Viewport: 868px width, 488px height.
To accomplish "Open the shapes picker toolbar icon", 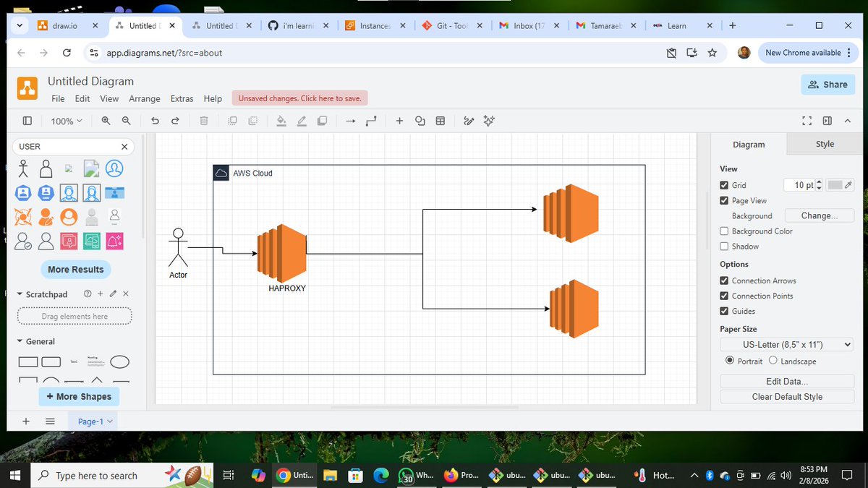I will pyautogui.click(x=420, y=121).
